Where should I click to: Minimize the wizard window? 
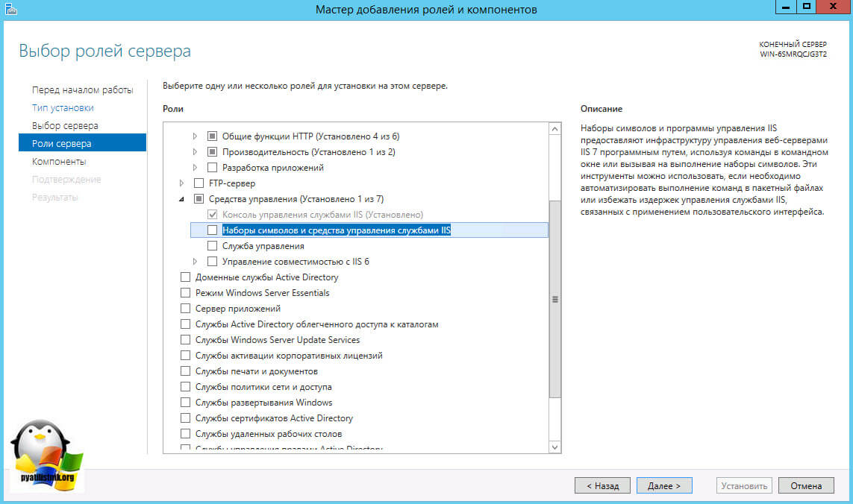786,7
